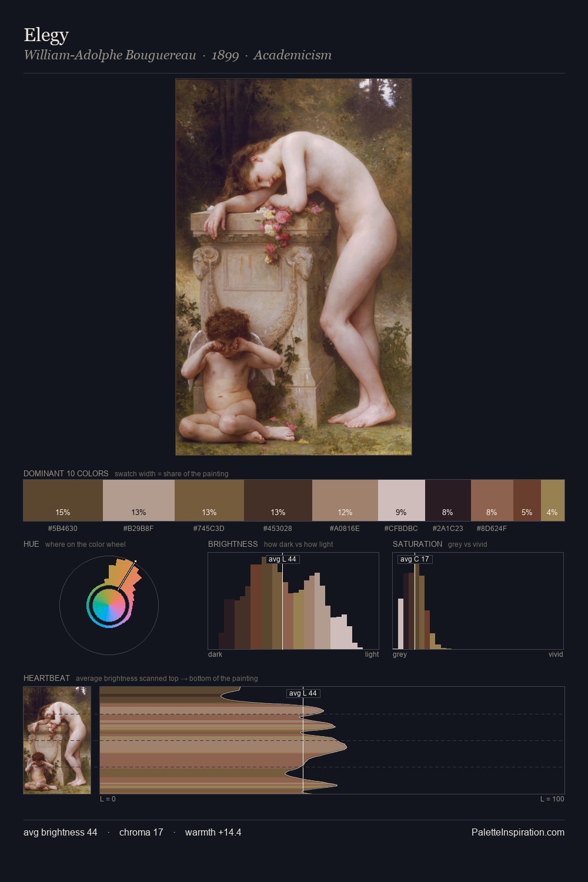This screenshot has width=588, height=882.
Task: Click 'swatch width = share of the painting' caption
Action: point(172,474)
